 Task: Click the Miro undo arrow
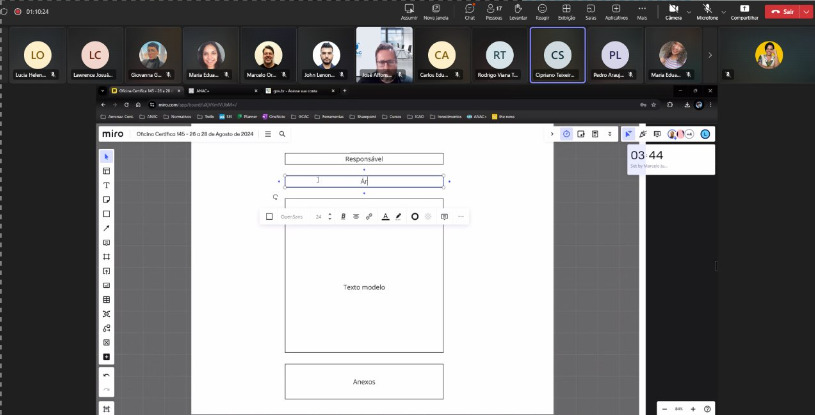pos(107,376)
